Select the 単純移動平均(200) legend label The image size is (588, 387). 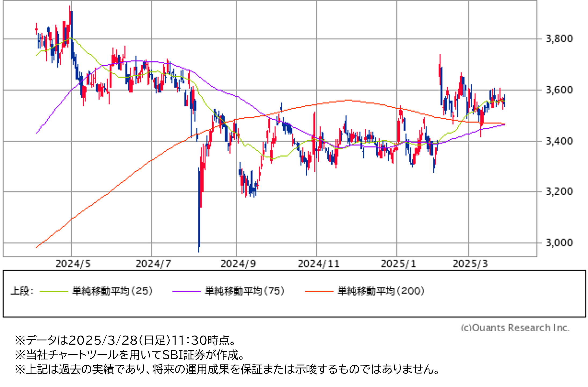381,291
